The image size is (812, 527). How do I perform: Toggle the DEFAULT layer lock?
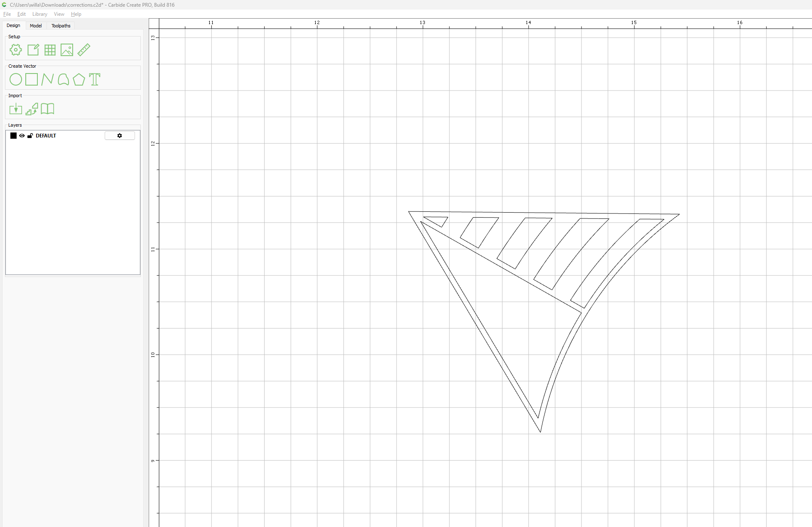[x=30, y=136]
